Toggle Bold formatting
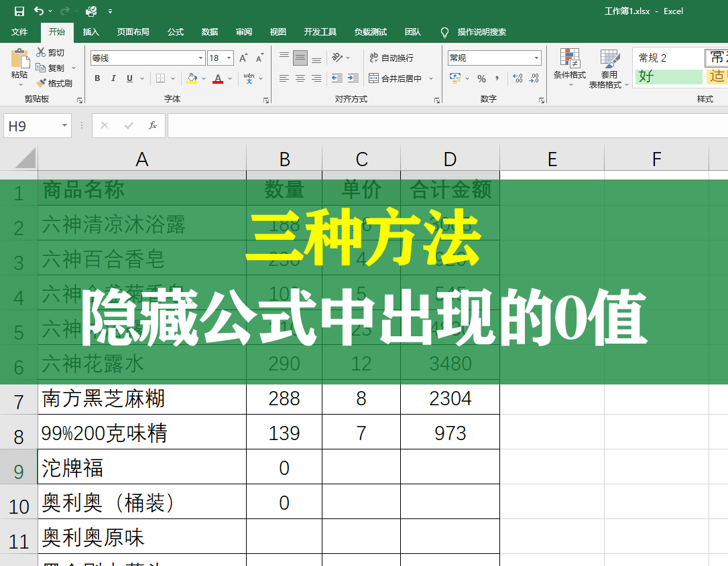Viewport: 728px width, 566px height. click(97, 78)
